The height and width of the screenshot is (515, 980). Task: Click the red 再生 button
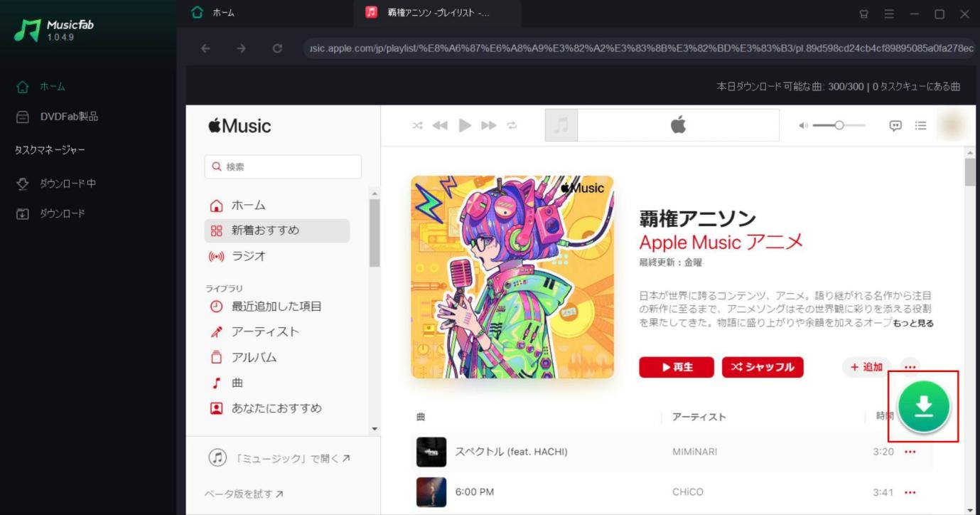[677, 367]
